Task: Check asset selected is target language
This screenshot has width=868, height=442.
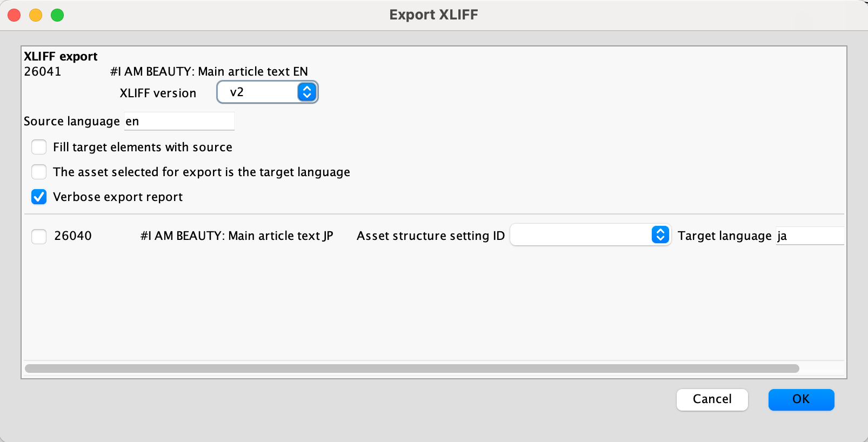Action: (39, 172)
